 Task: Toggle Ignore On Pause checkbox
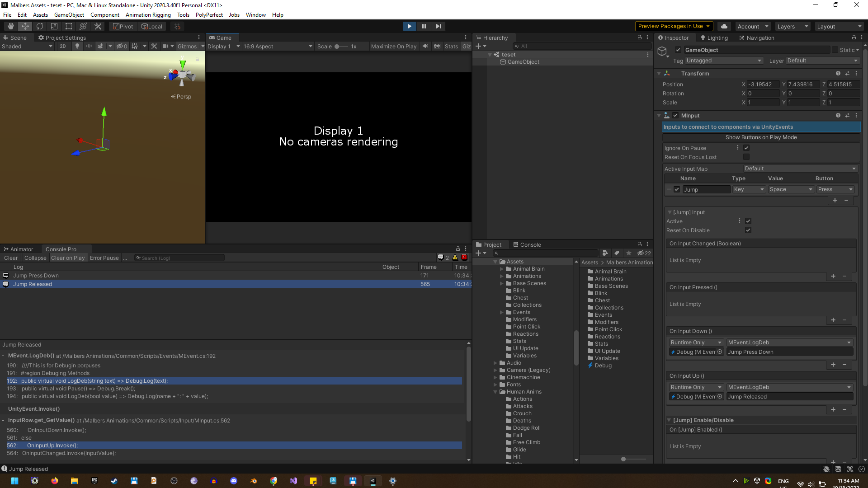[x=746, y=148]
